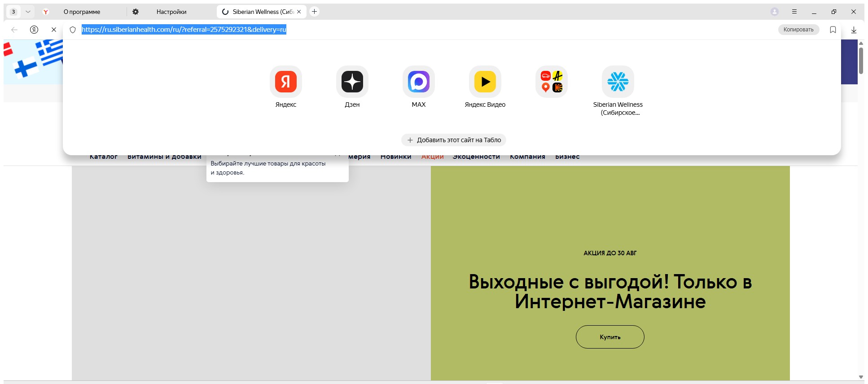Open the «Бизнес» menu item
The image size is (868, 384).
click(567, 157)
